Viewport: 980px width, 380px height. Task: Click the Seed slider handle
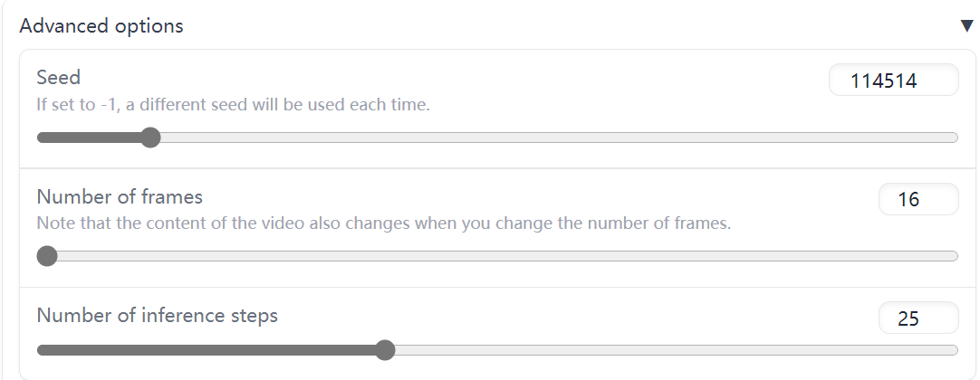(x=150, y=138)
